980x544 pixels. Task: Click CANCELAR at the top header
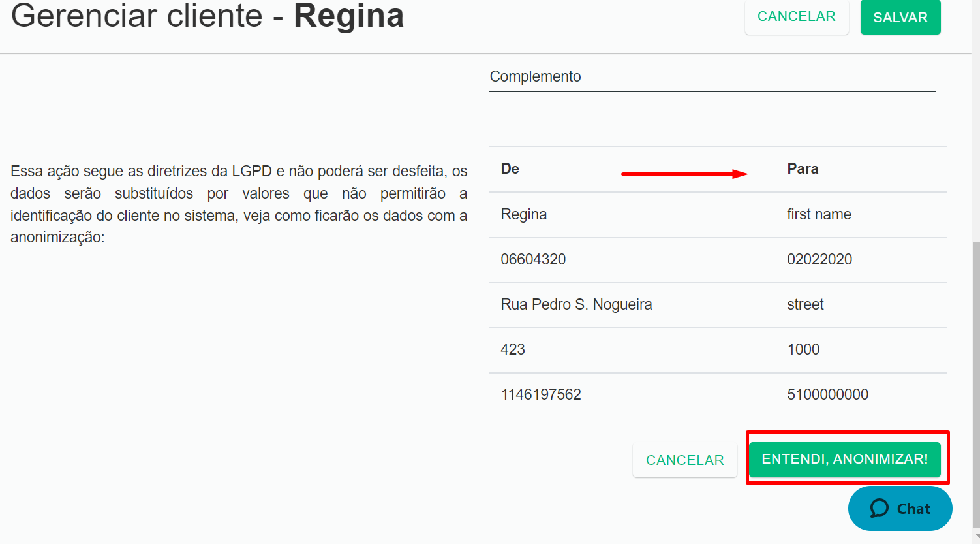pos(797,16)
